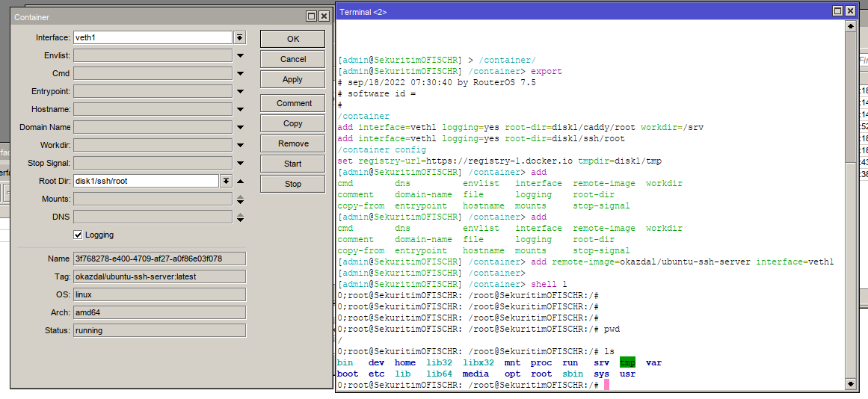Expand the Stop Signal field arrow
Screen dimensions: 868x399
tap(240, 164)
